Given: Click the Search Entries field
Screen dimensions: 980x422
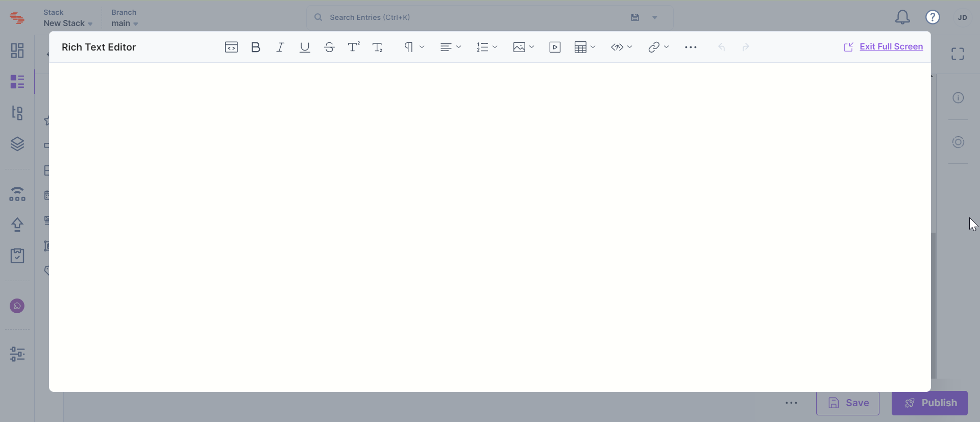Looking at the screenshot, I should 470,17.
